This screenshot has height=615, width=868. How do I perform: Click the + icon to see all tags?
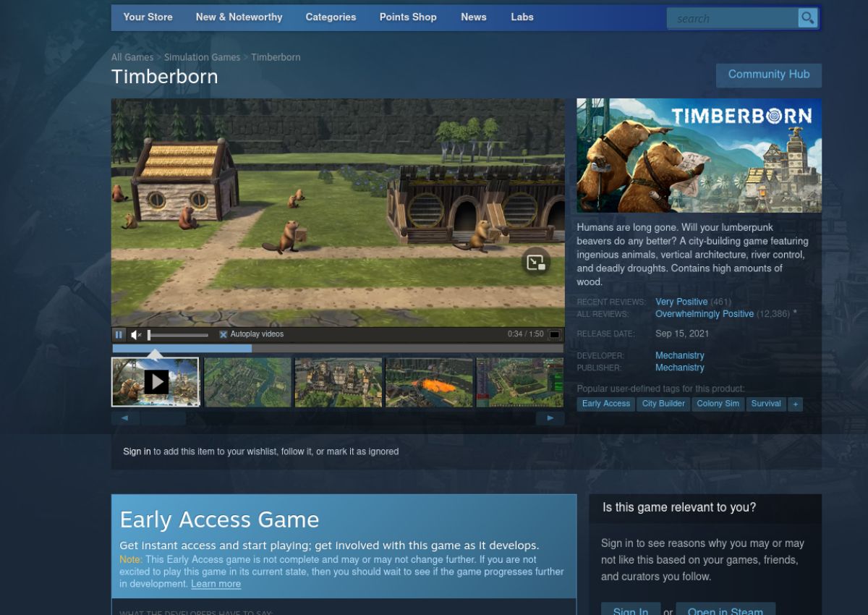pyautogui.click(x=795, y=404)
